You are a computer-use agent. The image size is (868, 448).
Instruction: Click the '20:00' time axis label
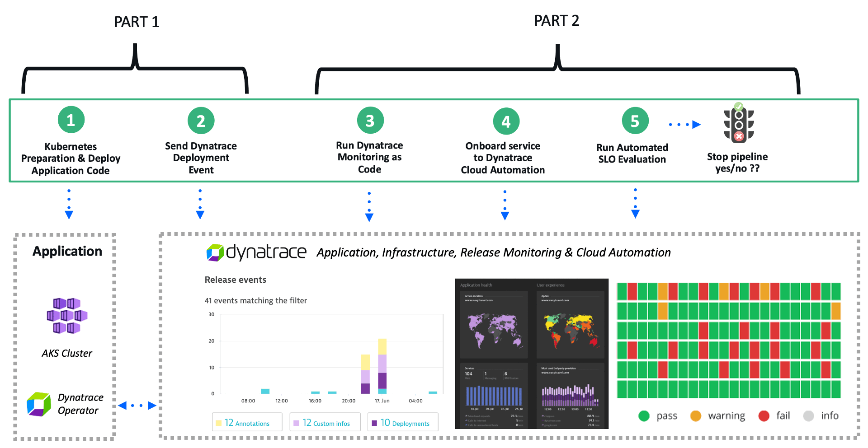pyautogui.click(x=349, y=401)
